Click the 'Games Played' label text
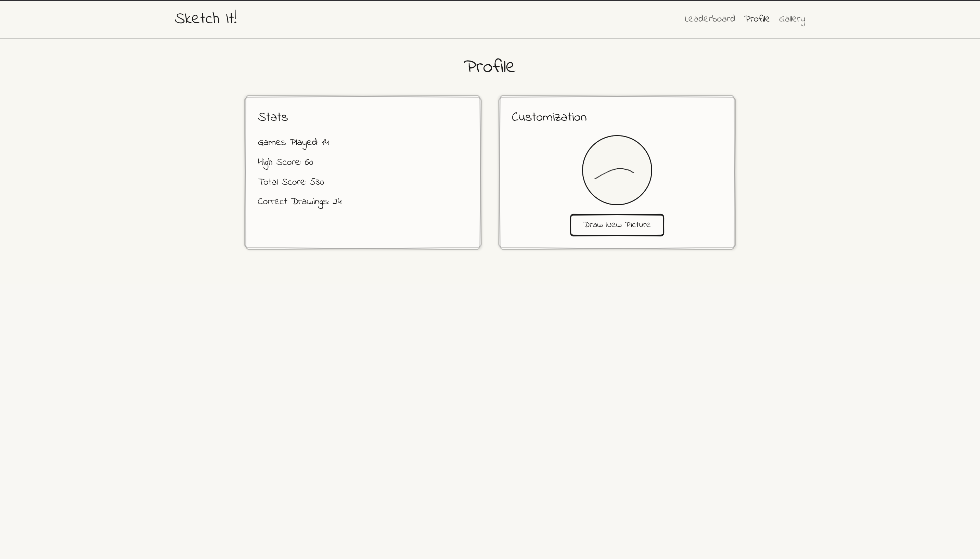 pos(287,142)
